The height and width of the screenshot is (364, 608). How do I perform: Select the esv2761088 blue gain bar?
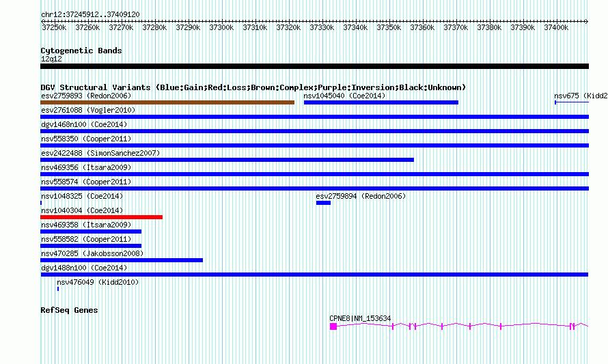click(314, 117)
